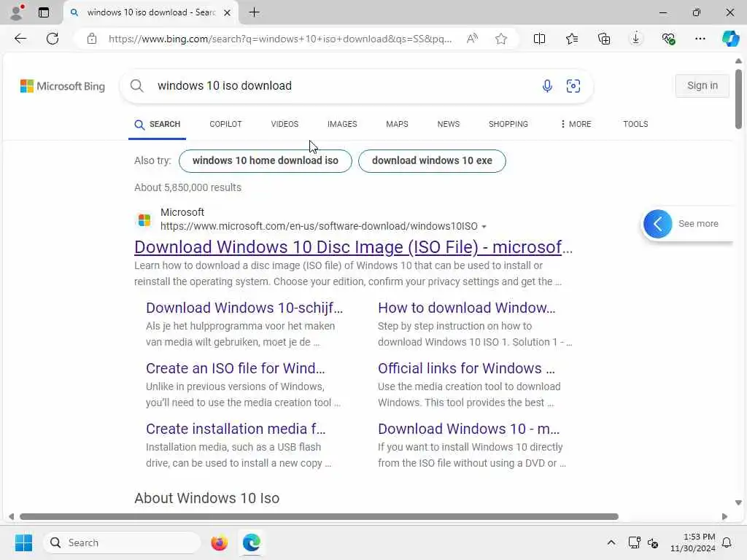This screenshot has height=560, width=747.
Task: Click the taskbar Search box
Action: coord(122,542)
